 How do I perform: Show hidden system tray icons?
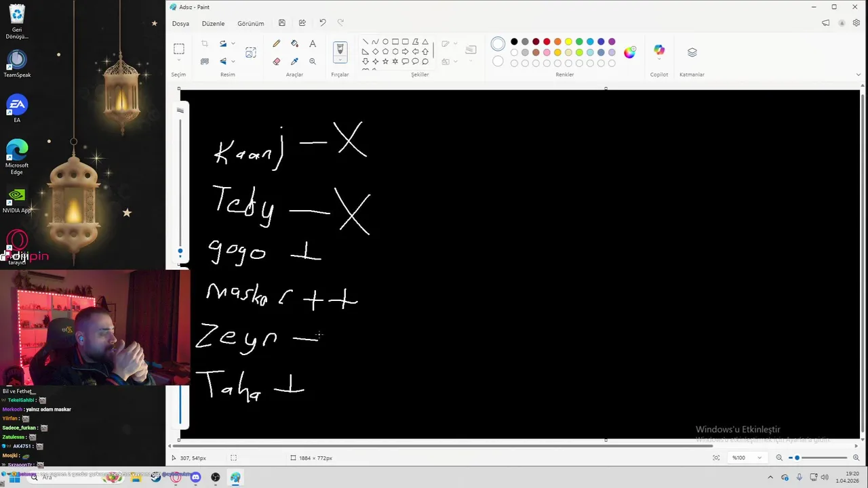coord(770,477)
